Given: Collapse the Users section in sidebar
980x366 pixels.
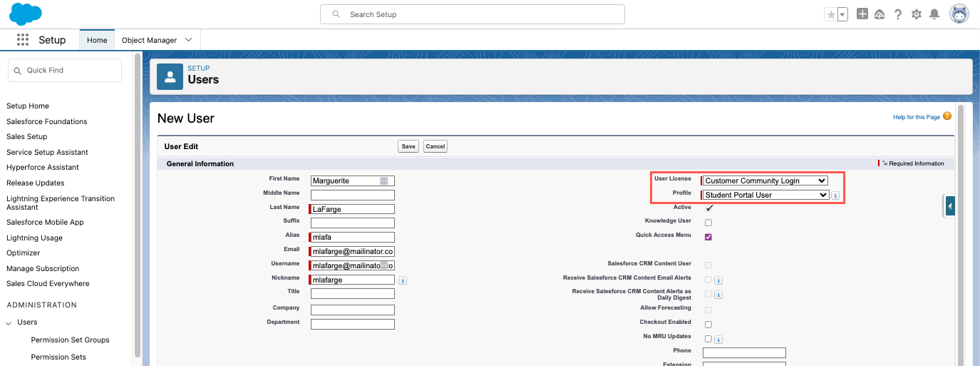Looking at the screenshot, I should coord(9,322).
